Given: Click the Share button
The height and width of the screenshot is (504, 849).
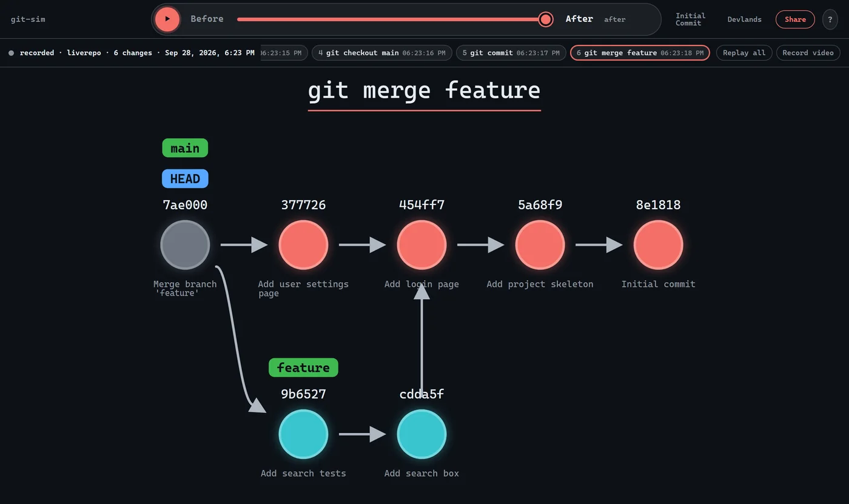Looking at the screenshot, I should [795, 19].
